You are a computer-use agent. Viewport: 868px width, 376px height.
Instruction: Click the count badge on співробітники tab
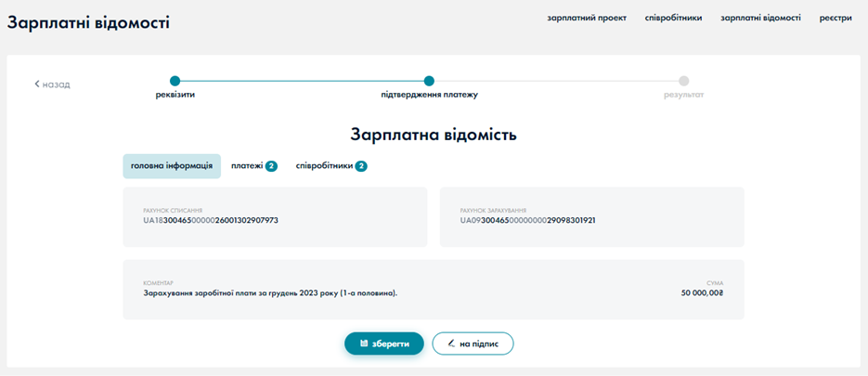pos(361,166)
